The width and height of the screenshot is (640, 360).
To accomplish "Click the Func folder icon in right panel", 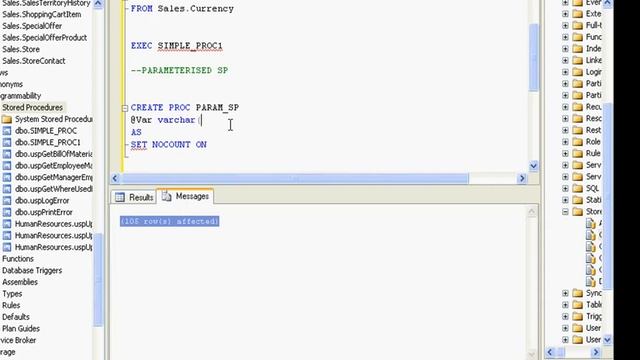I will coord(578,37).
